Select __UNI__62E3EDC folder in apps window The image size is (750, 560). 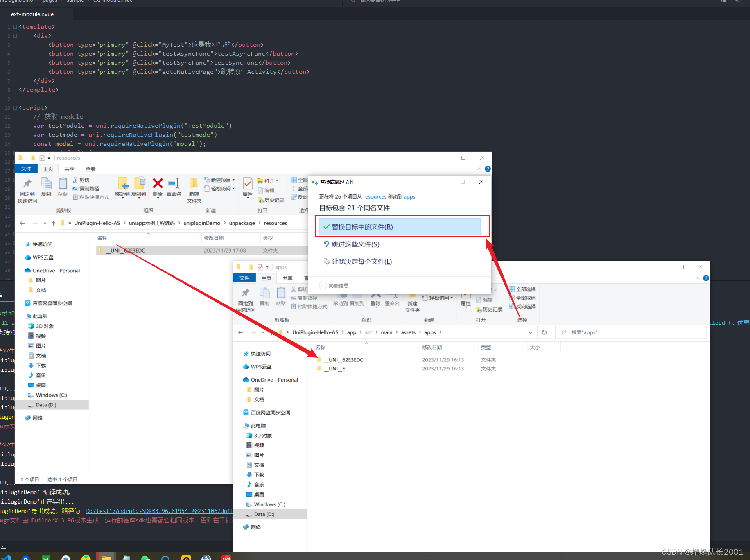pos(343,360)
